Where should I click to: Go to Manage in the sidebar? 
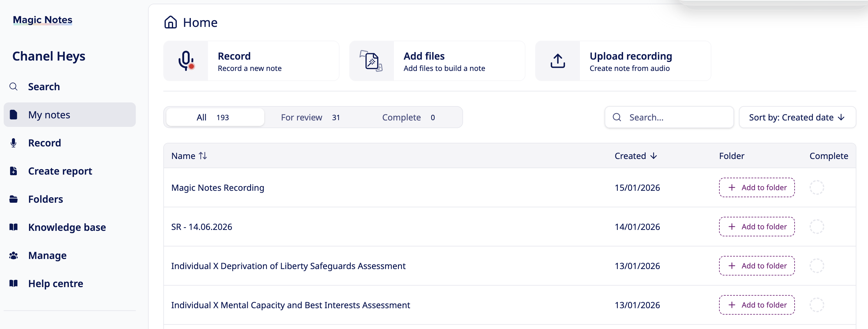[47, 255]
